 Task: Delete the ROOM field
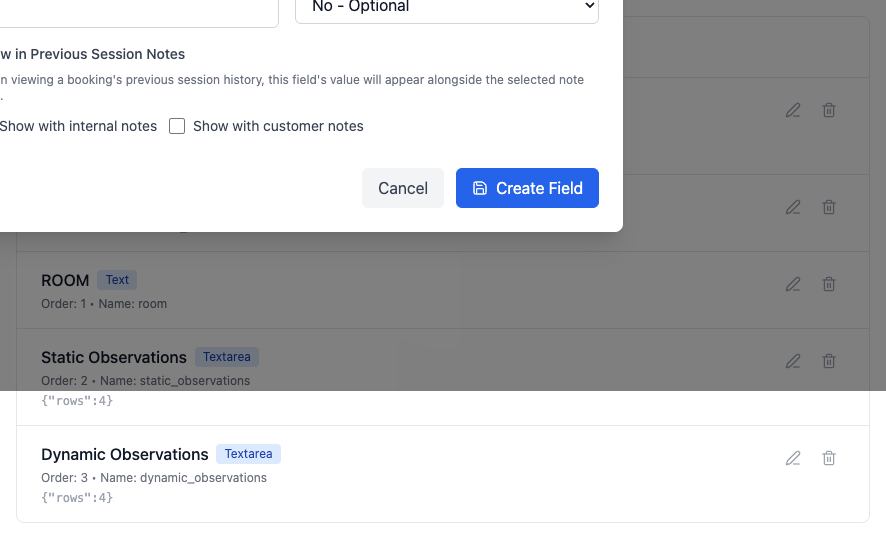pos(829,284)
